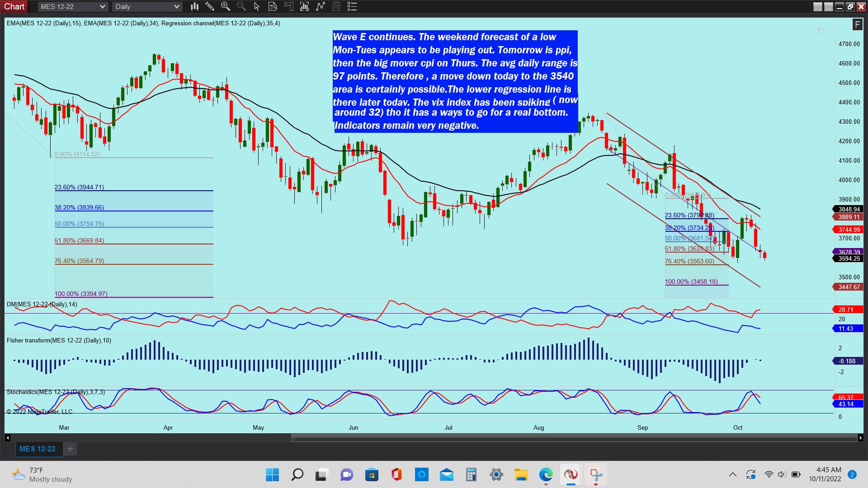Click the right scroll arrow of chart scrollbar
The width and height of the screenshot is (868, 488).
tap(860, 438)
